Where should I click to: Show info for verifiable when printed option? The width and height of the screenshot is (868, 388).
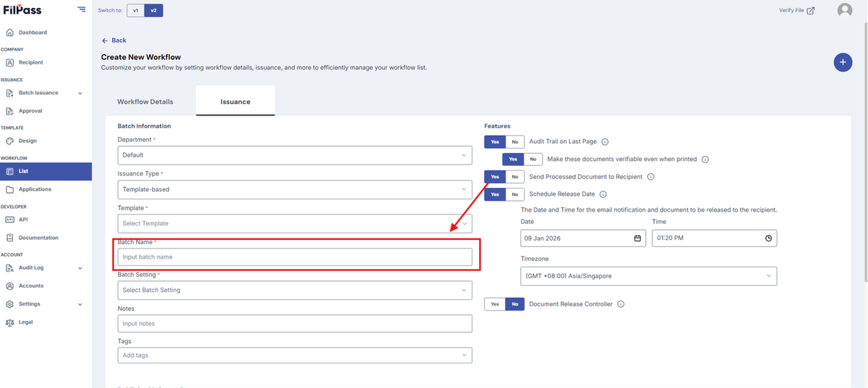pyautogui.click(x=705, y=159)
